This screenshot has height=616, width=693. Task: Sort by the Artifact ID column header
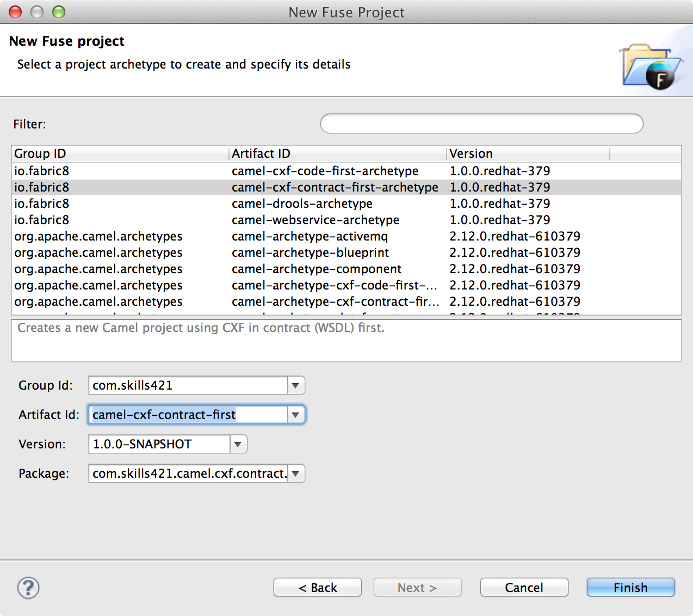[x=337, y=154]
